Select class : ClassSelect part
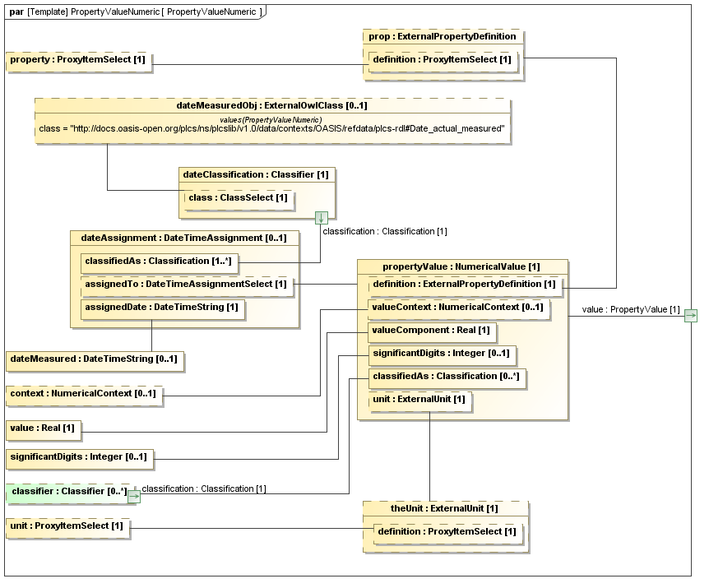 tap(238, 198)
